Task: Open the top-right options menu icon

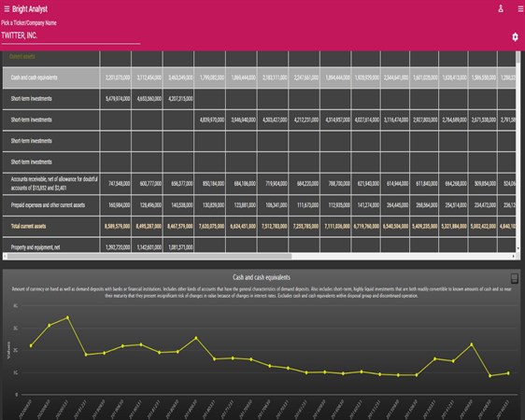Action: [x=520, y=9]
